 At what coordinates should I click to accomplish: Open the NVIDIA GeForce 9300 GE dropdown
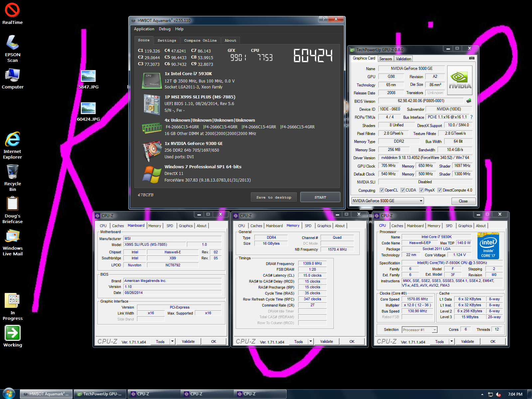387,201
